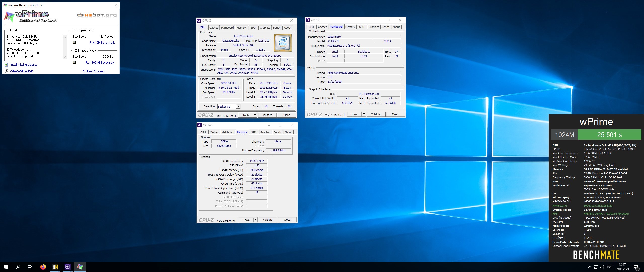Click the save icon beside Run 1024M Benchmark
The image size is (644, 272).
pos(74,63)
